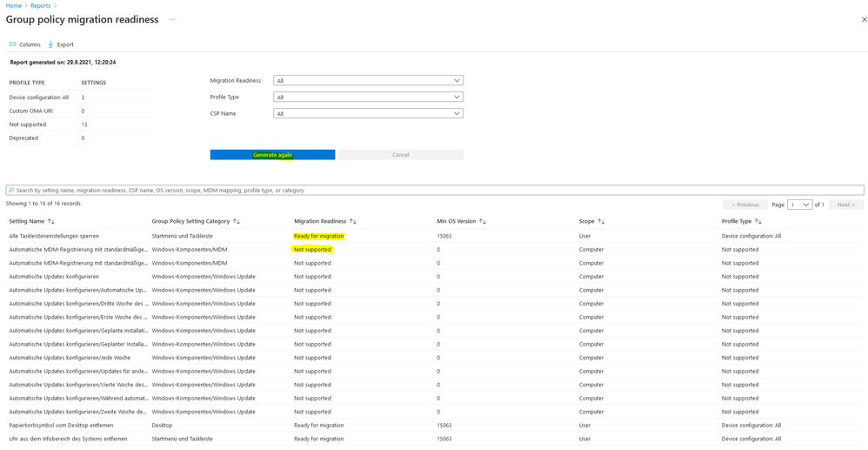Select the 'Alle Taskleisteneinstellungen sperren' row
Viewport: 868px width, 450px height.
pyautogui.click(x=434, y=236)
